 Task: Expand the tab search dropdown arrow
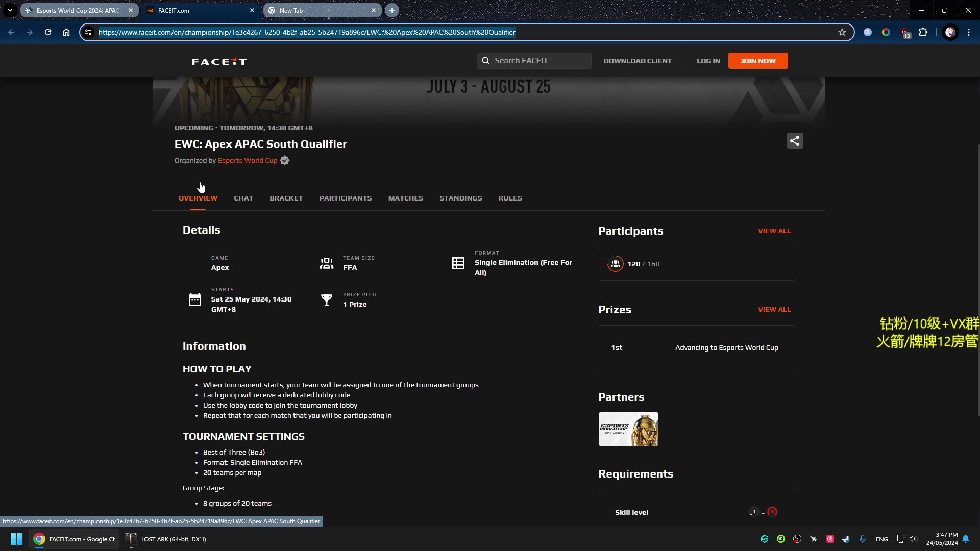[10, 10]
